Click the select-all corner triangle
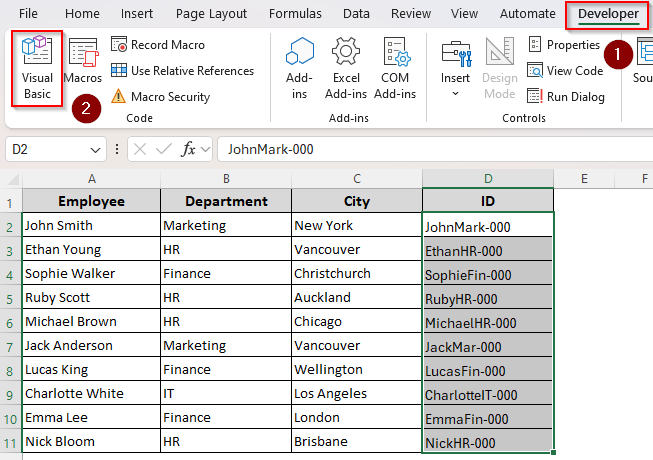Image resolution: width=653 pixels, height=460 pixels. tap(12, 179)
